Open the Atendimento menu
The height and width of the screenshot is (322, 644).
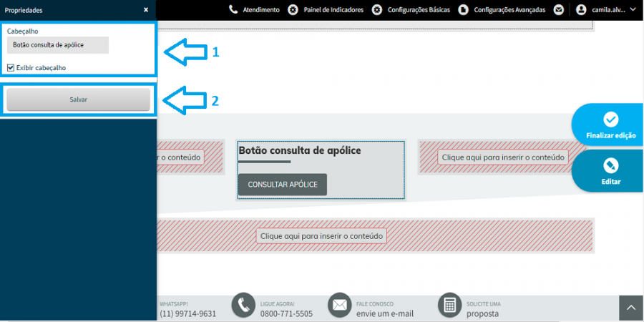pos(261,10)
